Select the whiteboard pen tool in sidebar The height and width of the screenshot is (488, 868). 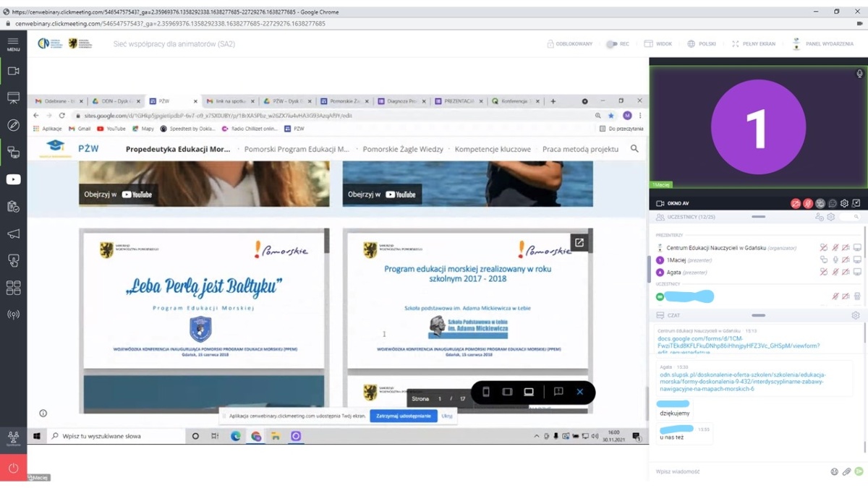point(13,125)
